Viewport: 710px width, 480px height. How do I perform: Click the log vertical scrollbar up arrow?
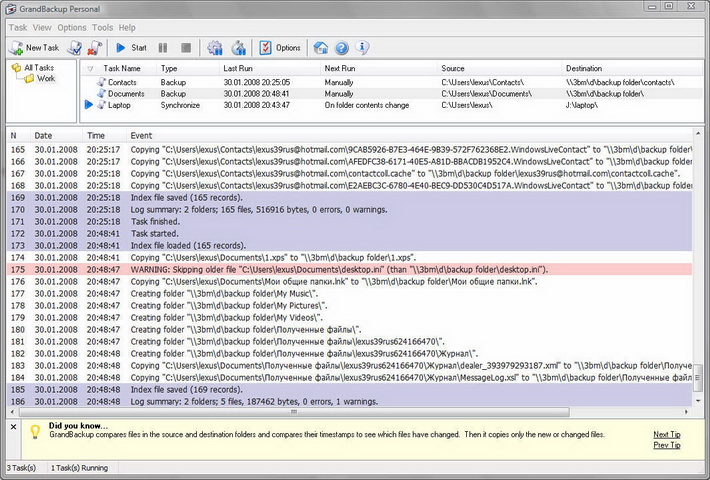click(698, 134)
